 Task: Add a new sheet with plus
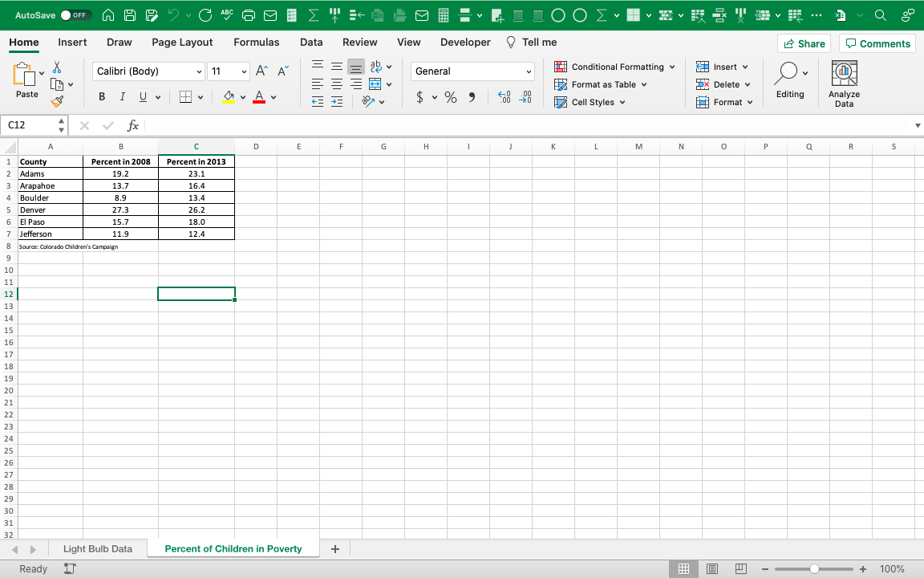335,549
